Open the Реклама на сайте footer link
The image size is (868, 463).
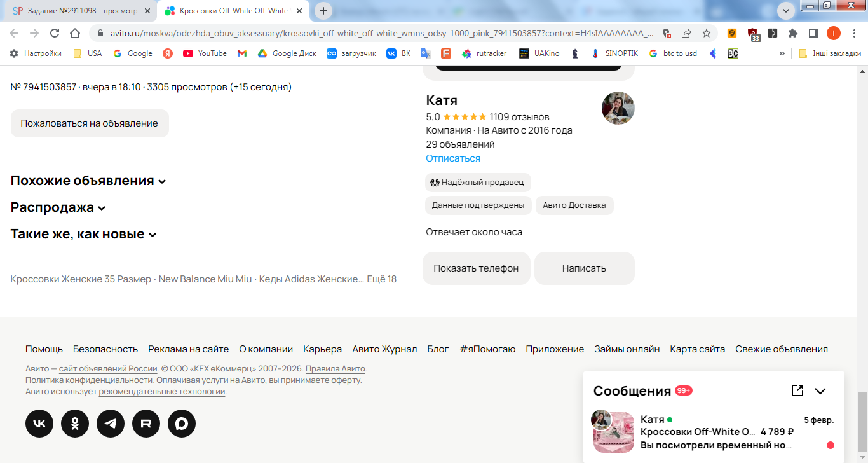click(x=189, y=349)
